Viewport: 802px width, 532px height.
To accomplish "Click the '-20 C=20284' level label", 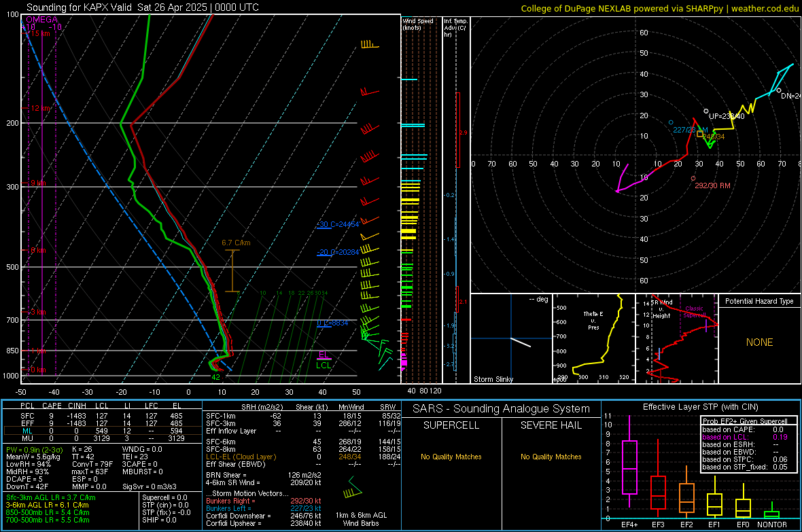I will pyautogui.click(x=338, y=252).
